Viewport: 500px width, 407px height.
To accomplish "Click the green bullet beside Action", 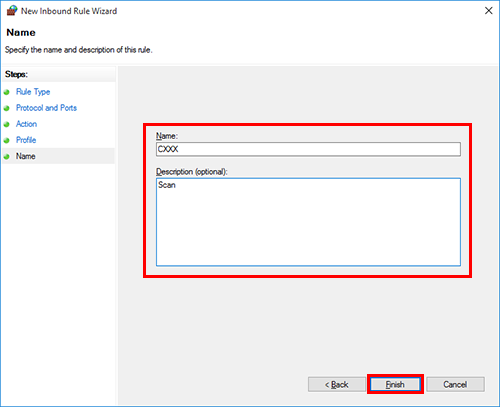I will click(x=6, y=124).
